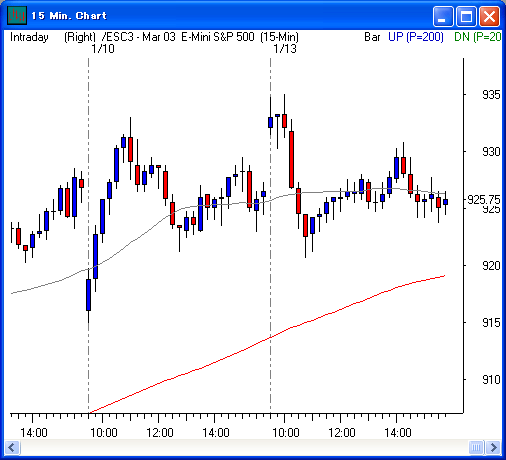This screenshot has width=506, height=460.
Task: Click the (Right) scale label
Action: [80, 37]
